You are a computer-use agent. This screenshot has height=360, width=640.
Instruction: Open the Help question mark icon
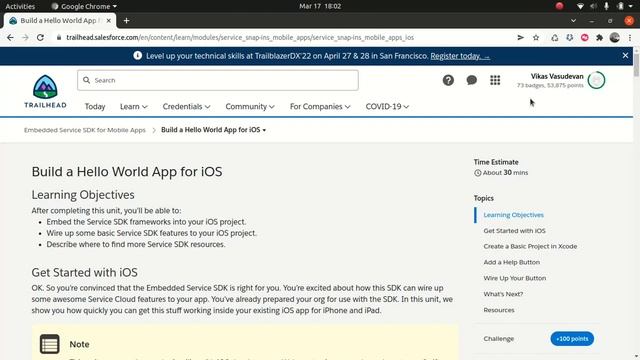click(x=448, y=80)
